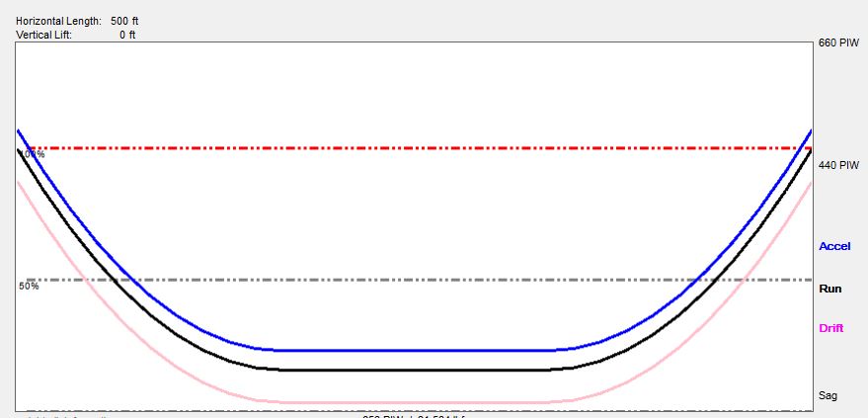Click the 660 PIW axis label
This screenshot has height=418, width=868.
pyautogui.click(x=838, y=44)
